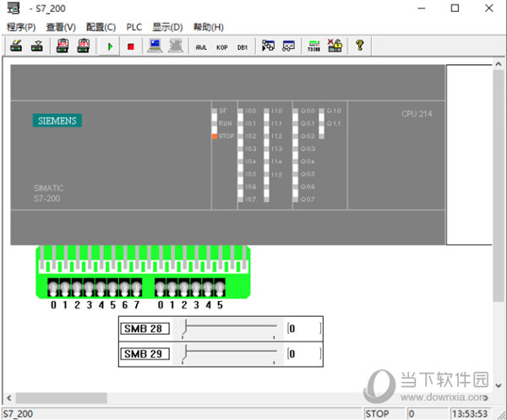
Task: Open the state table icon
Action: click(x=268, y=46)
